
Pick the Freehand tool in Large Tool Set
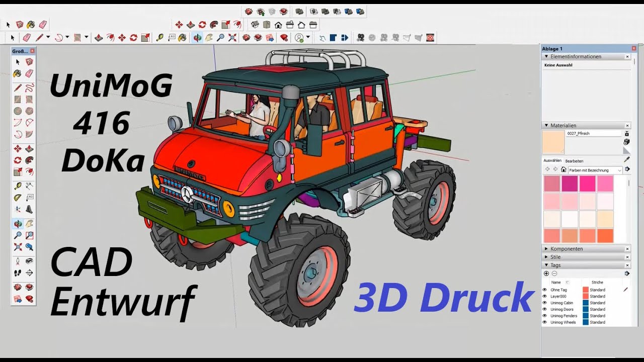pos(29,88)
